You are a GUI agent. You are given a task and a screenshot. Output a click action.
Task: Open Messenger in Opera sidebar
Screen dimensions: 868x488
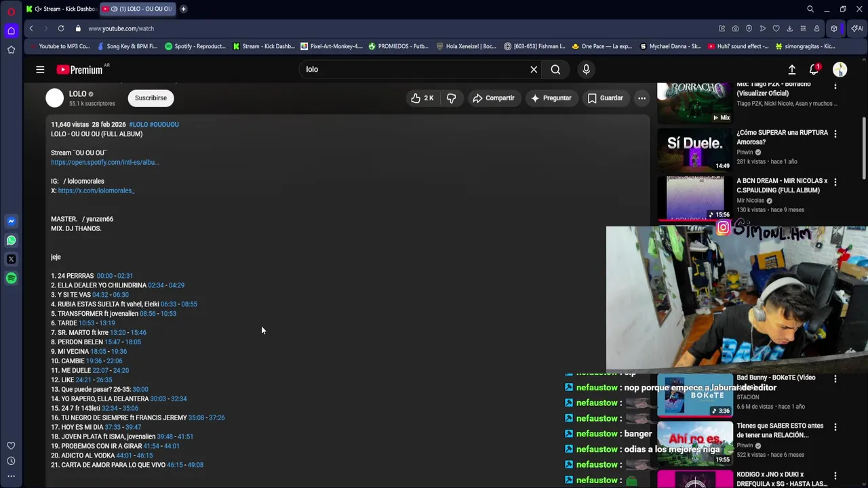(11, 221)
